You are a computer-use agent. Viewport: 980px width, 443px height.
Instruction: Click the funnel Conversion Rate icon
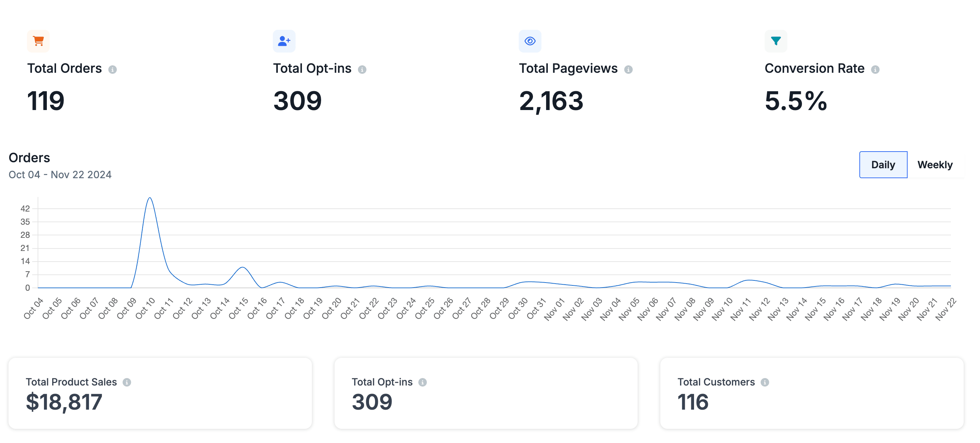click(776, 41)
